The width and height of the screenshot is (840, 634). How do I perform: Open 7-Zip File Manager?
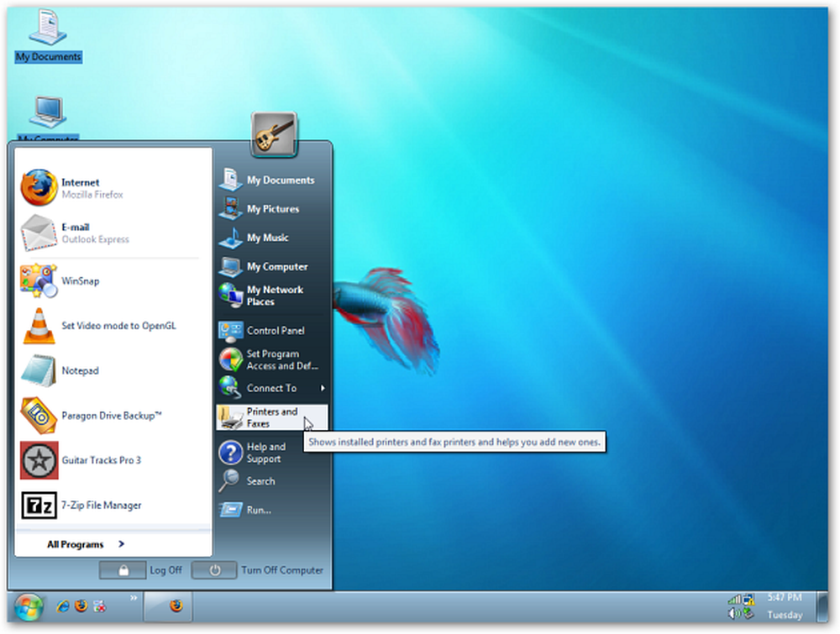click(113, 505)
